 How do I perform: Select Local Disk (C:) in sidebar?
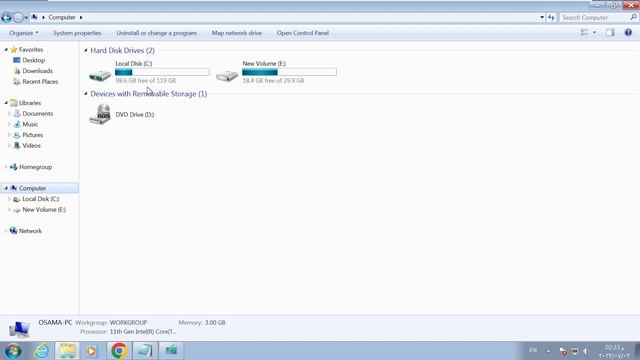pos(40,199)
